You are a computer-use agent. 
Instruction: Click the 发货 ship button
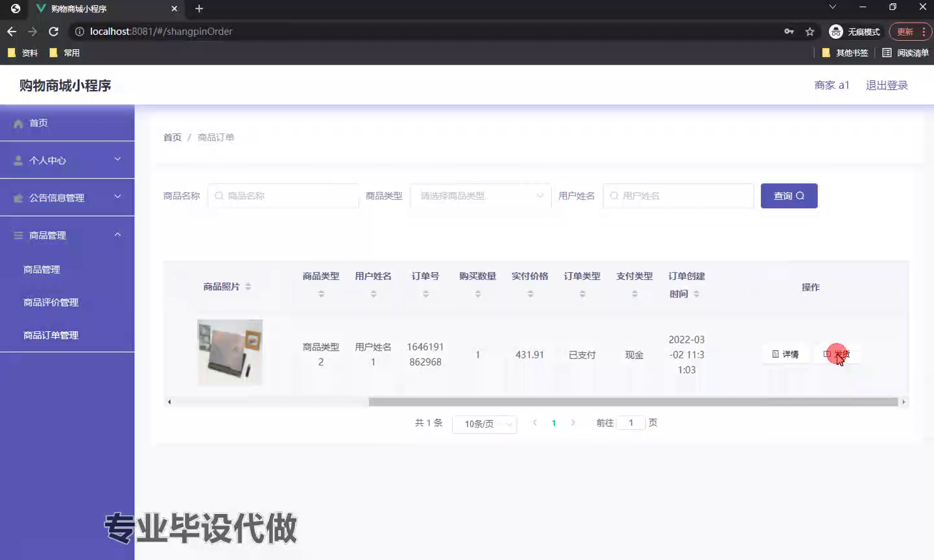pos(837,354)
